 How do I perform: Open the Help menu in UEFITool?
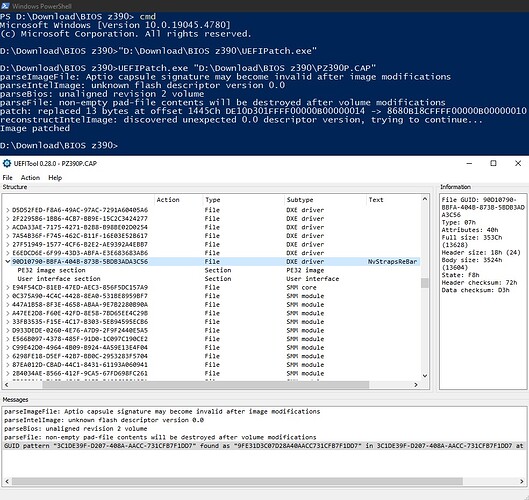click(55, 177)
